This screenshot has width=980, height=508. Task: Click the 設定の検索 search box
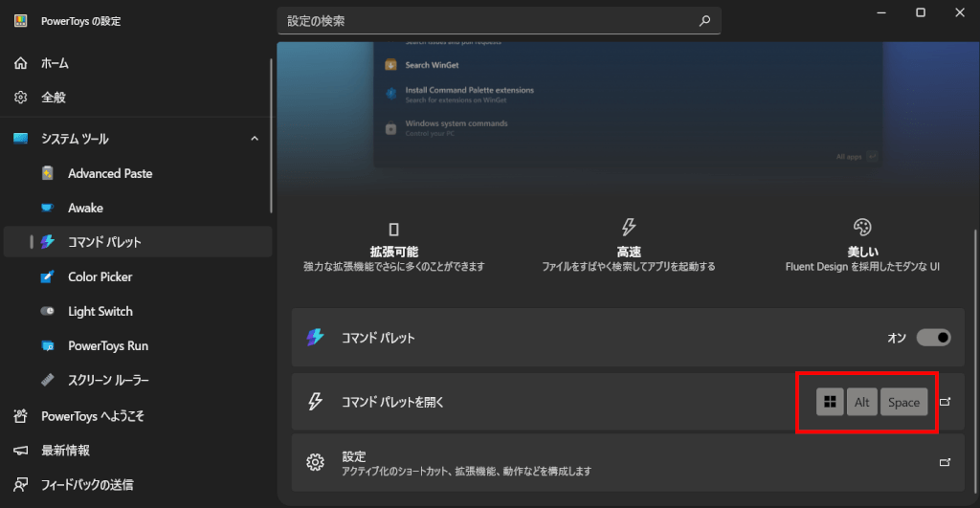488,20
